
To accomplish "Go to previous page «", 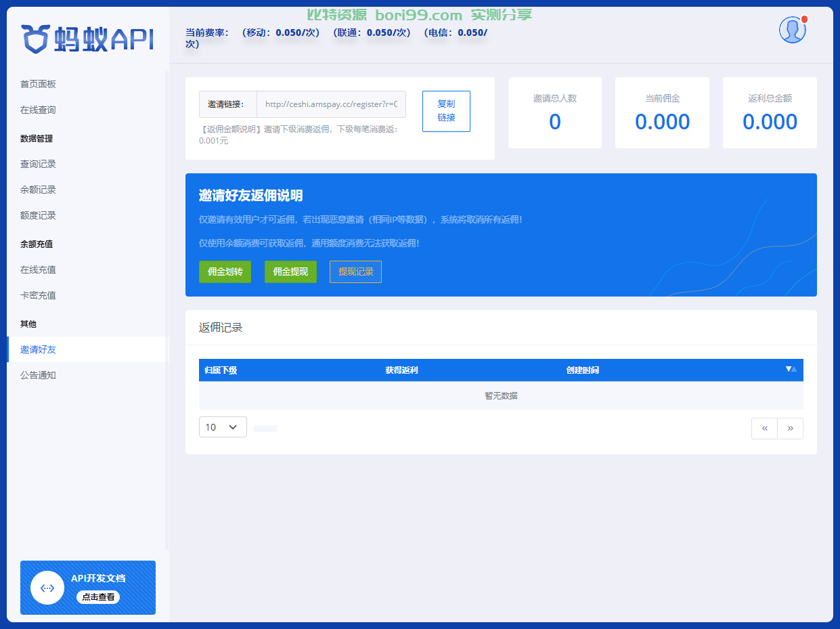I will pos(765,428).
